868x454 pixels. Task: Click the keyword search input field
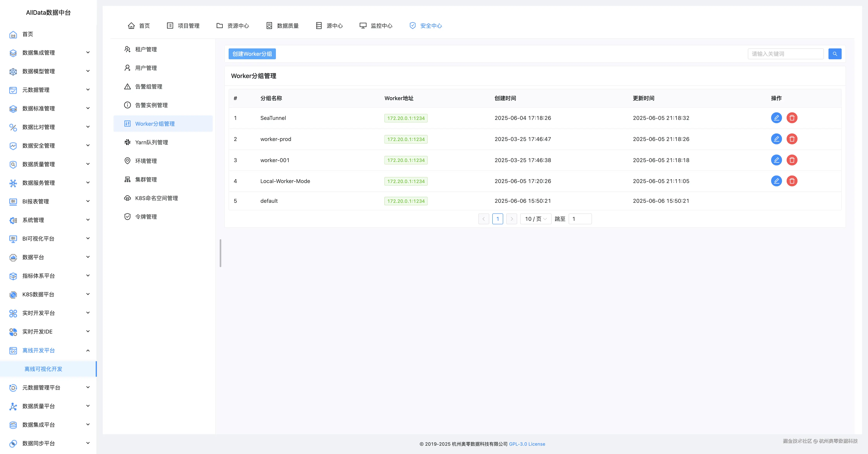[785, 54]
